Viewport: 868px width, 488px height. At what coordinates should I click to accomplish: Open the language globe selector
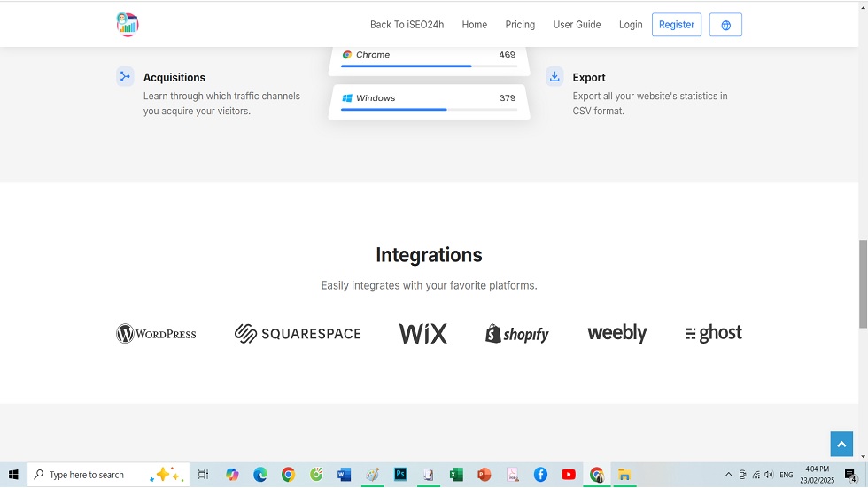pyautogui.click(x=725, y=25)
